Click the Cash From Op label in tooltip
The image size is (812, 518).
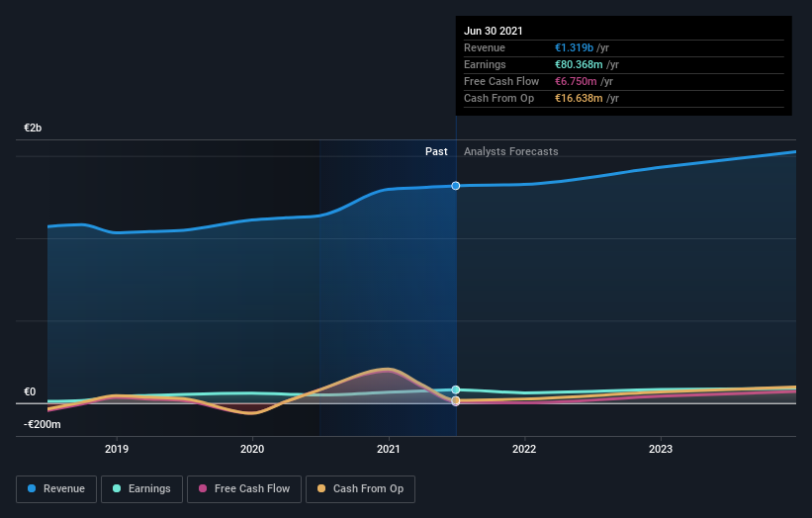pyautogui.click(x=498, y=98)
